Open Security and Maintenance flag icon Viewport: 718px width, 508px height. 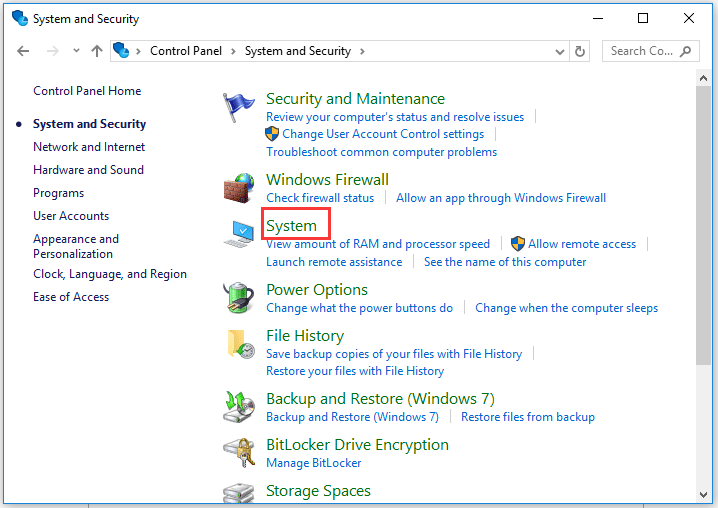[x=238, y=107]
